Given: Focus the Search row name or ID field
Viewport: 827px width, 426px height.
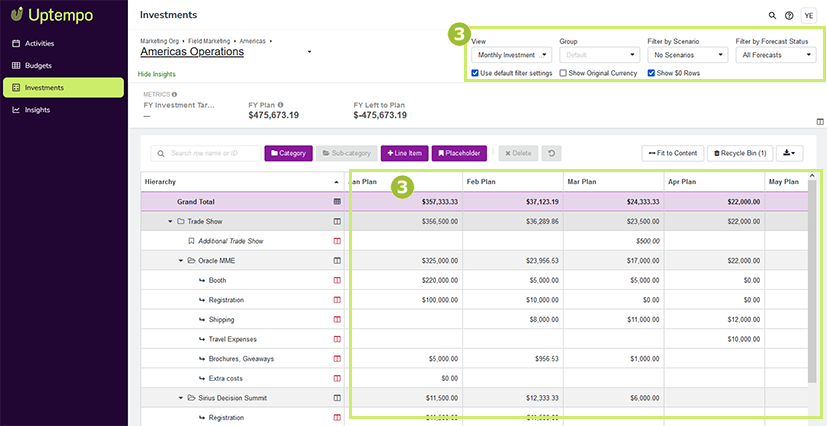Looking at the screenshot, I should click(206, 153).
